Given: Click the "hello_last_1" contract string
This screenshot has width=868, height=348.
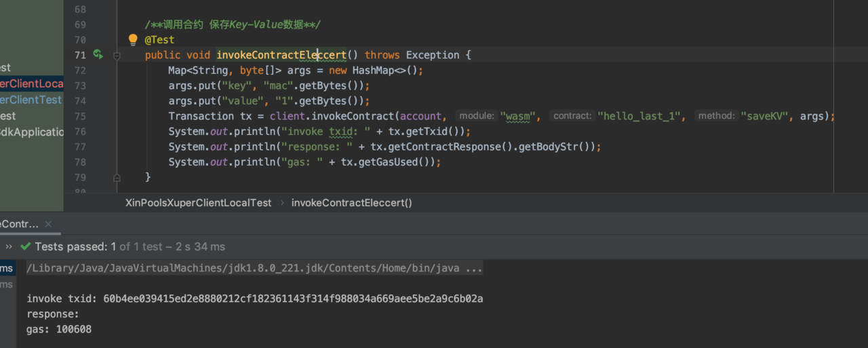Looking at the screenshot, I should click(x=638, y=116).
